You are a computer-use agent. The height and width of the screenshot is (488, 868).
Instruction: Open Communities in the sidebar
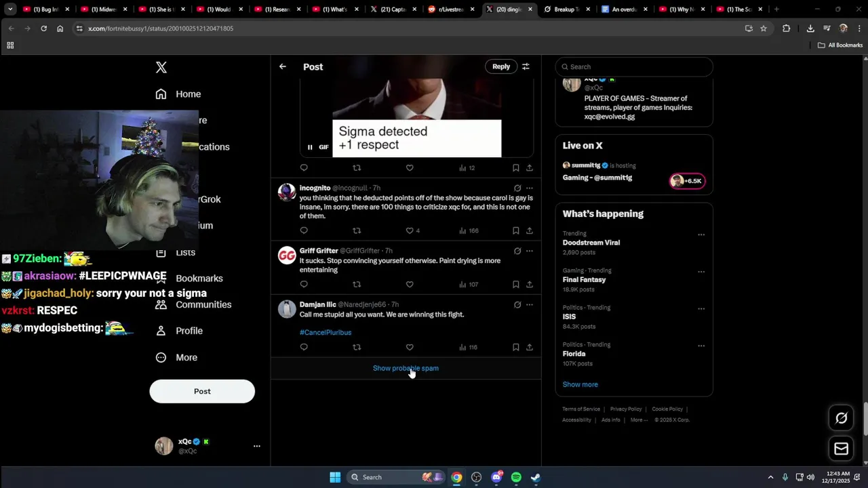click(x=193, y=305)
